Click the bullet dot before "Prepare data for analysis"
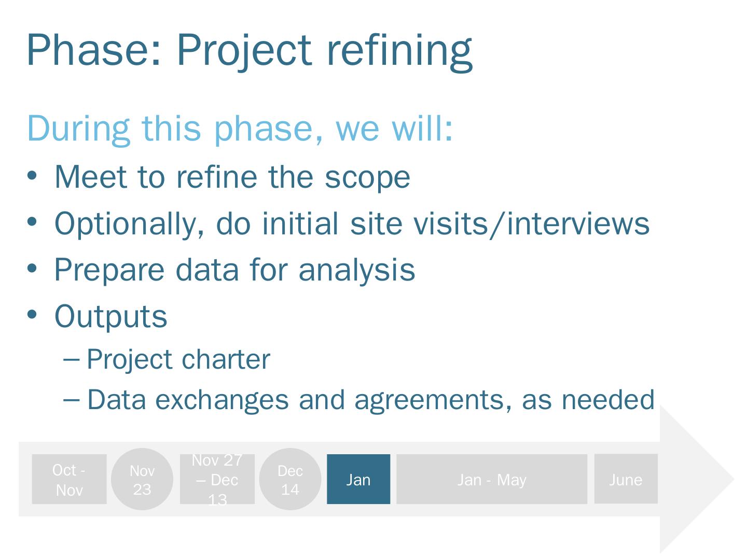Viewport: 747px width, 560px height. click(32, 269)
